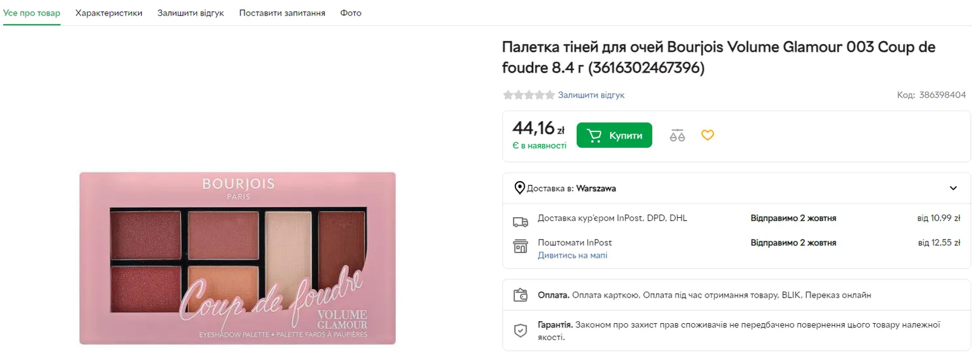980x363 pixels.
Task: Click the green Купити button
Action: (x=614, y=135)
